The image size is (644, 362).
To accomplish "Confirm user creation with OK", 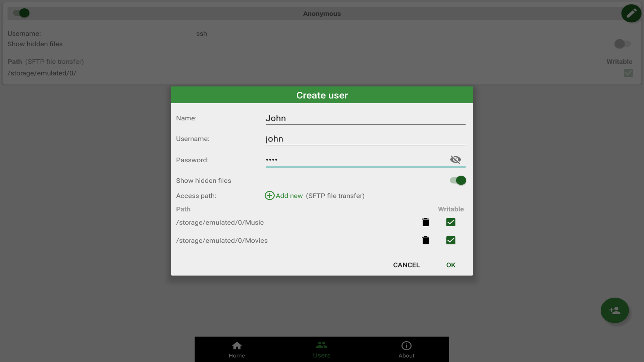I will [x=450, y=265].
